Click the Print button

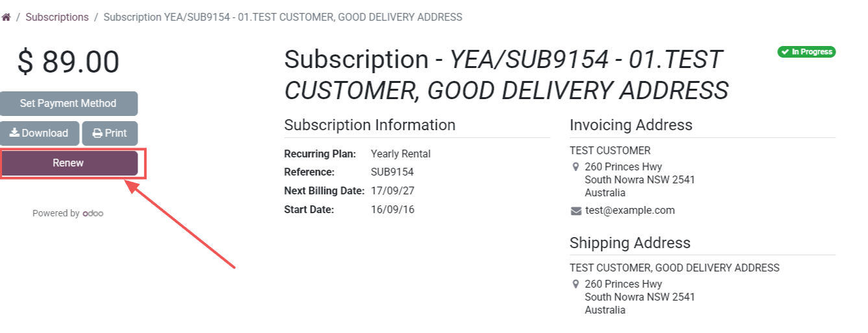pos(110,133)
